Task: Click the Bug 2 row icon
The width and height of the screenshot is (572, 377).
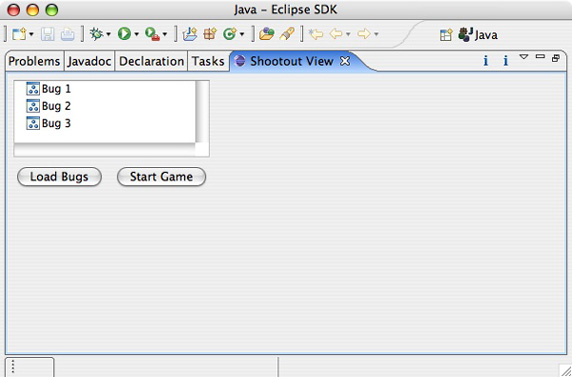Action: point(33,106)
